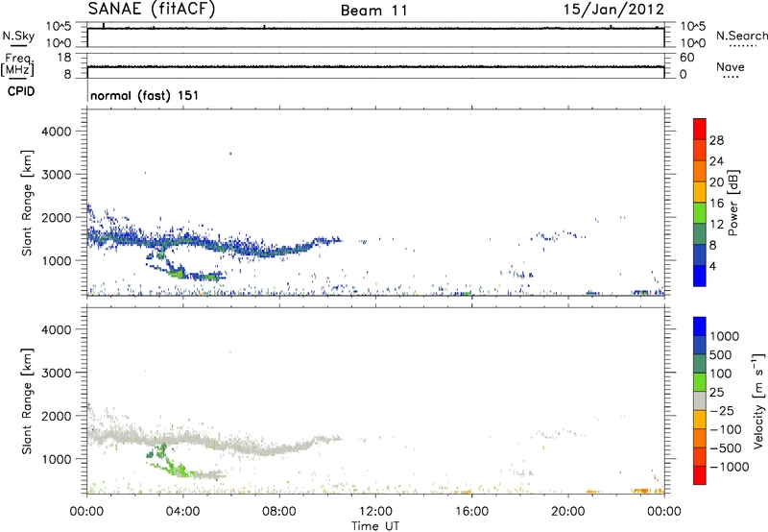
Task: Pick the yellow Power segment between 20 and 16
Action: tap(700, 192)
